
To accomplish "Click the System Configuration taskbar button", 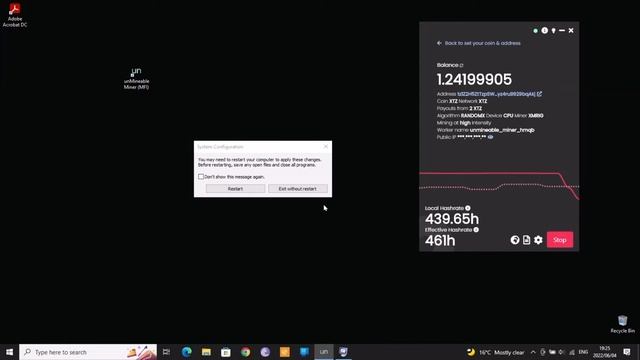I will (343, 352).
